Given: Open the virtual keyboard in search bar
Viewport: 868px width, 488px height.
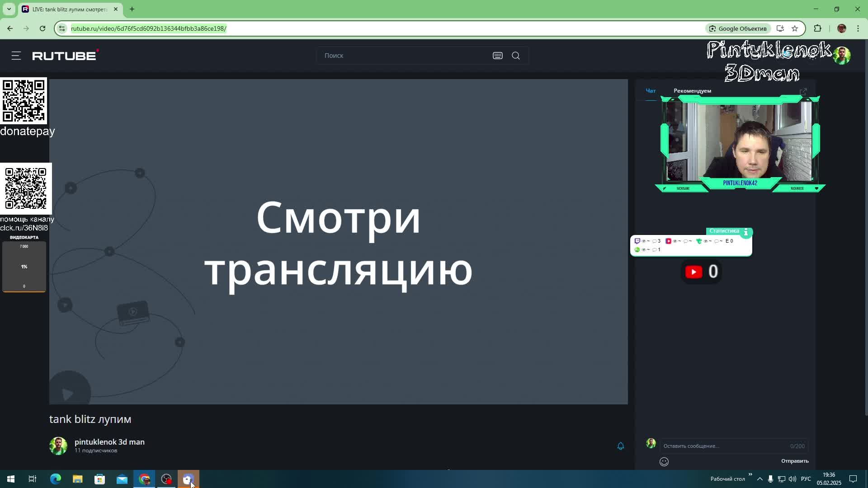Looking at the screenshot, I should (497, 56).
